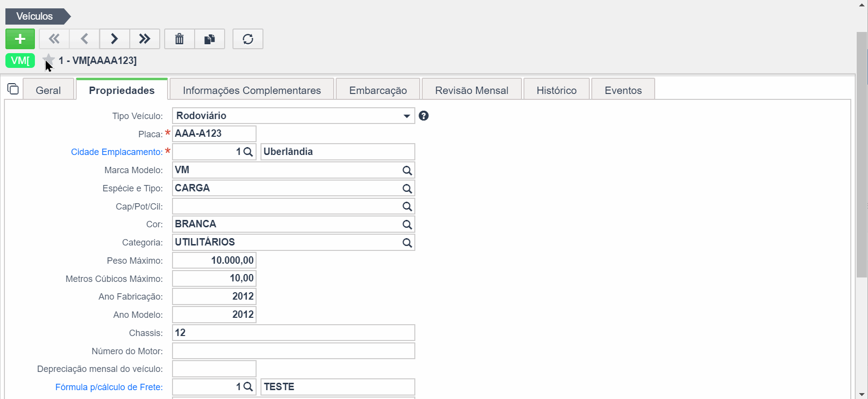Open the Cidade Emplacamento link

117,152
